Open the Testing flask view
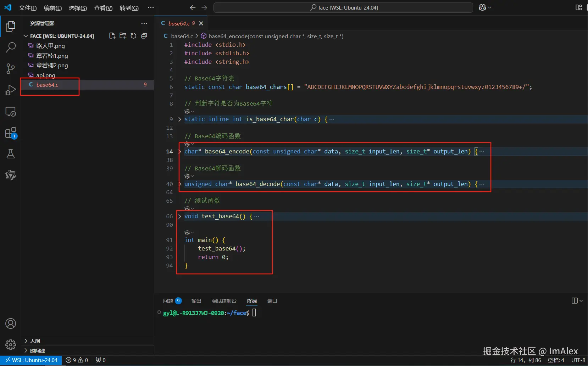The width and height of the screenshot is (588, 366). tap(11, 154)
